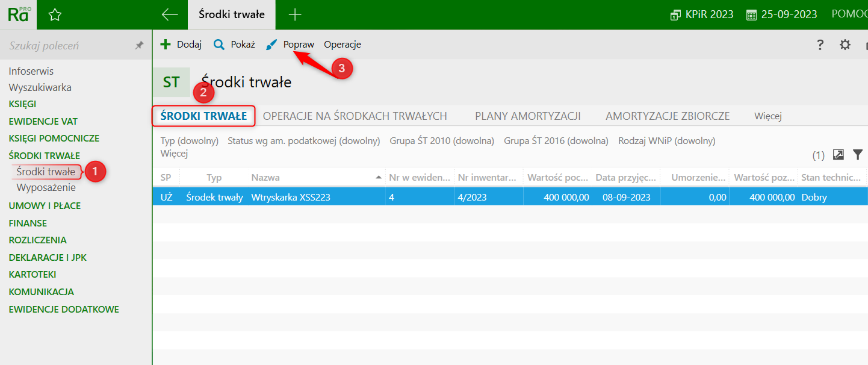Expand EWIDENCJE VAT section
Viewport: 868px width, 365px height.
pos(43,121)
